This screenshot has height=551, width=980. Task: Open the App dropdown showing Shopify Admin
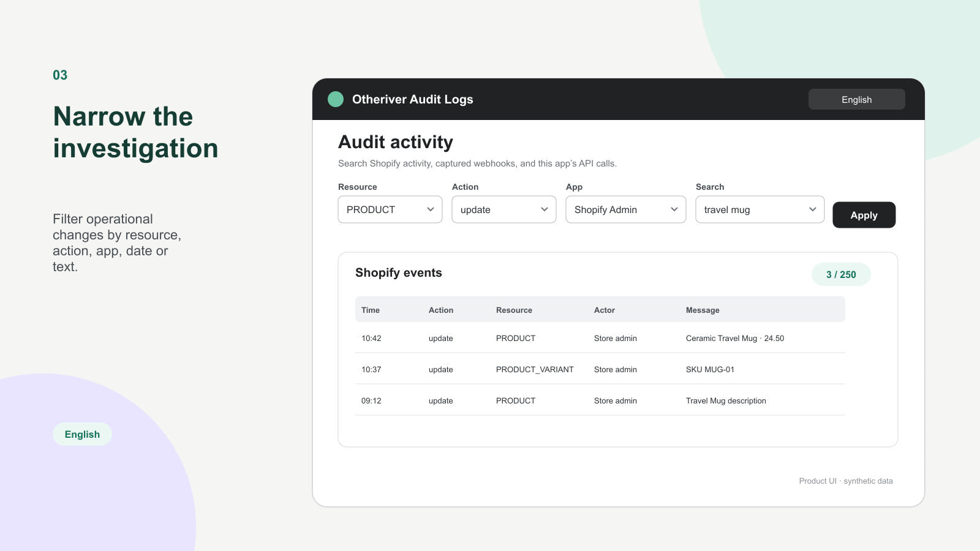coord(626,209)
